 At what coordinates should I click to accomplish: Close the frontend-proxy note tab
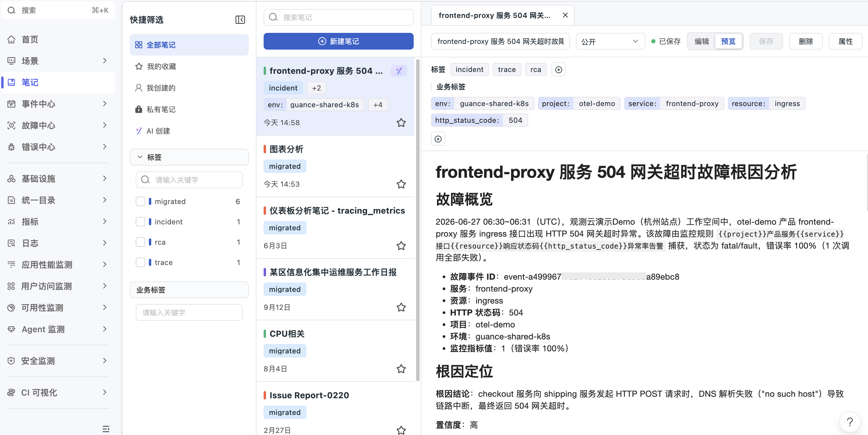[565, 15]
